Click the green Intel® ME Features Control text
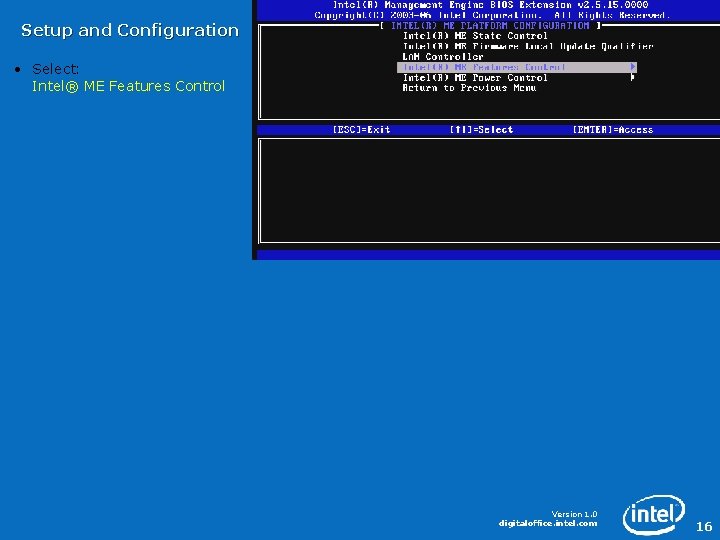The height and width of the screenshot is (540, 720). (128, 86)
